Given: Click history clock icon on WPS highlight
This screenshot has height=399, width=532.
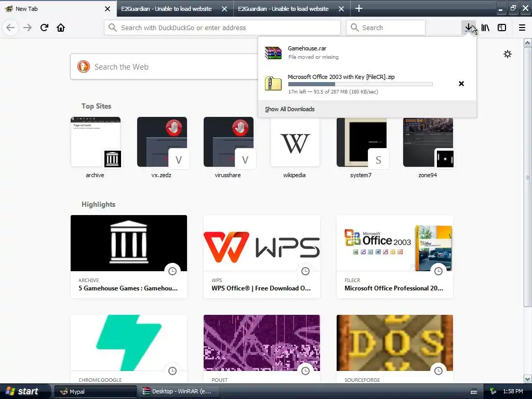Looking at the screenshot, I should pyautogui.click(x=305, y=271).
